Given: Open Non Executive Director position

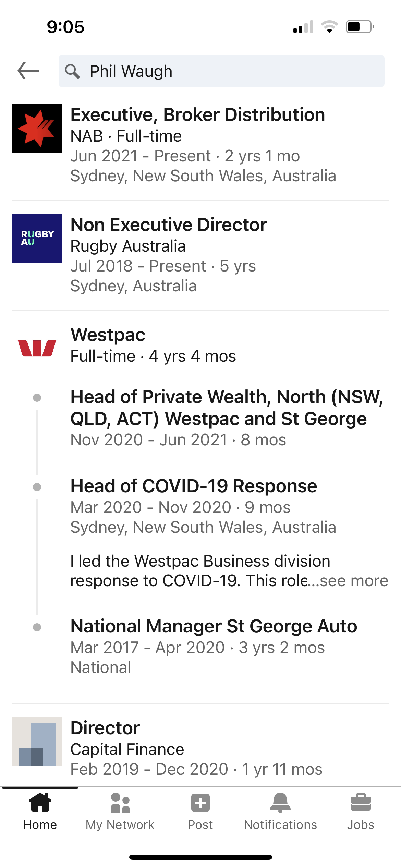Looking at the screenshot, I should [169, 225].
